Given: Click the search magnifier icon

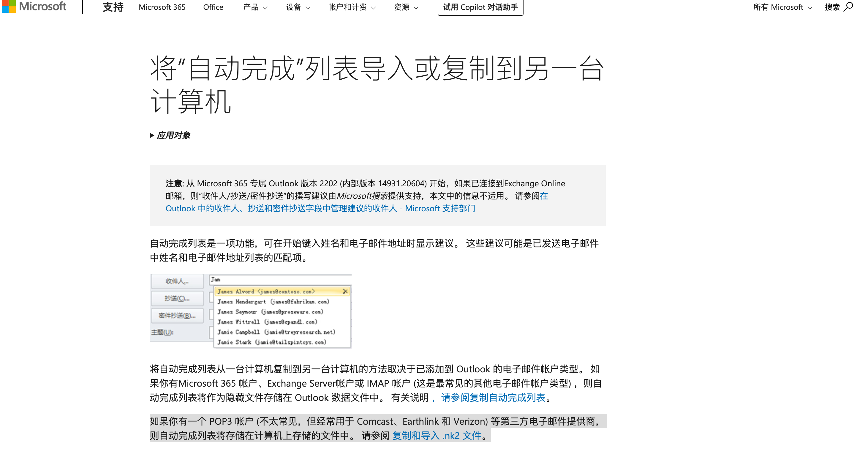Looking at the screenshot, I should (848, 7).
